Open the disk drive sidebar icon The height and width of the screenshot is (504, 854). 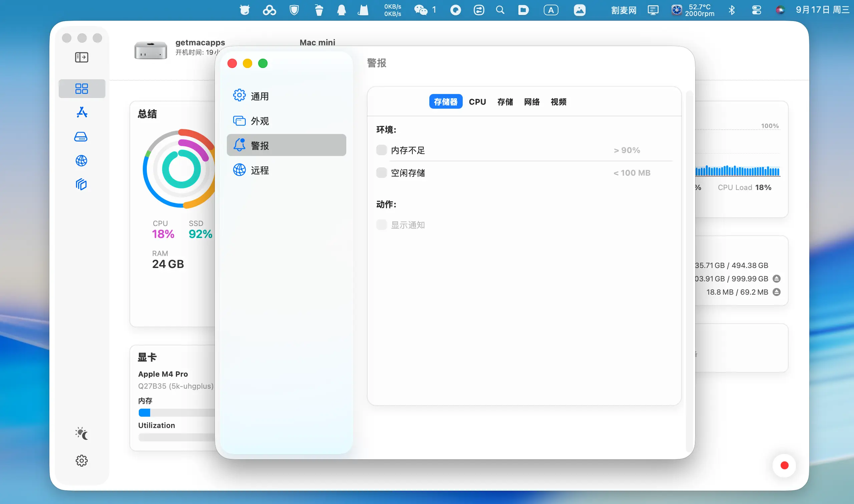pos(81,137)
